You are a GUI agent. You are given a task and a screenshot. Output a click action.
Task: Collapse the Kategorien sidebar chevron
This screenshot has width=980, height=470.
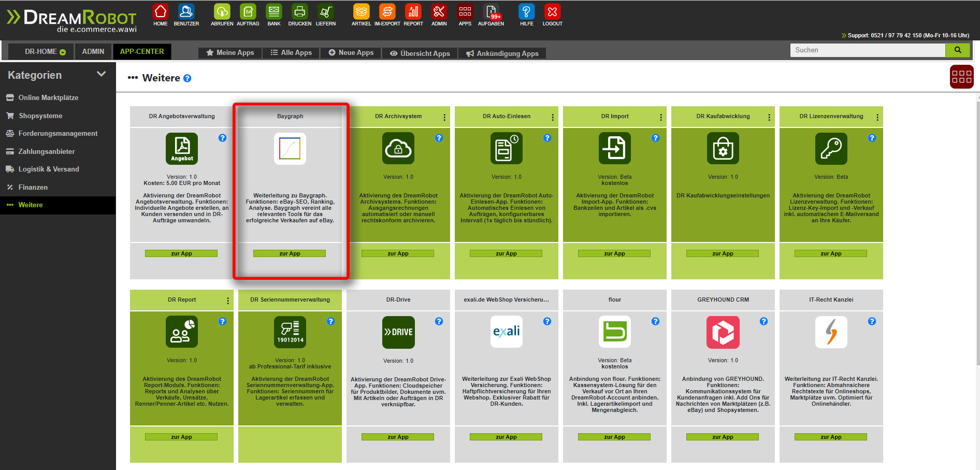[x=102, y=75]
